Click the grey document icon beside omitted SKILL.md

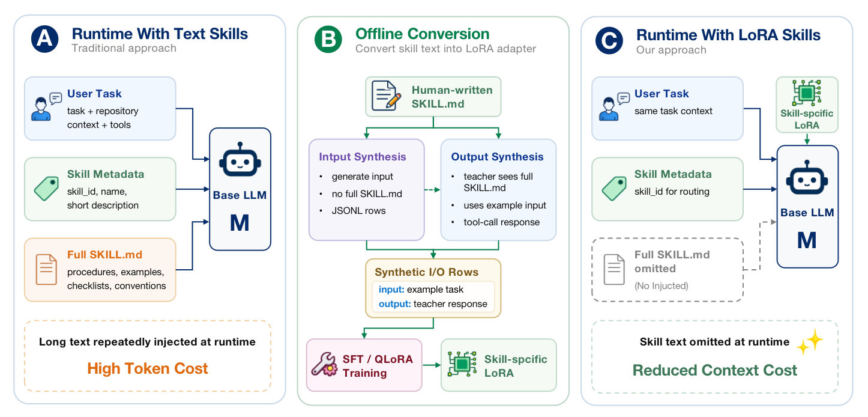point(613,270)
